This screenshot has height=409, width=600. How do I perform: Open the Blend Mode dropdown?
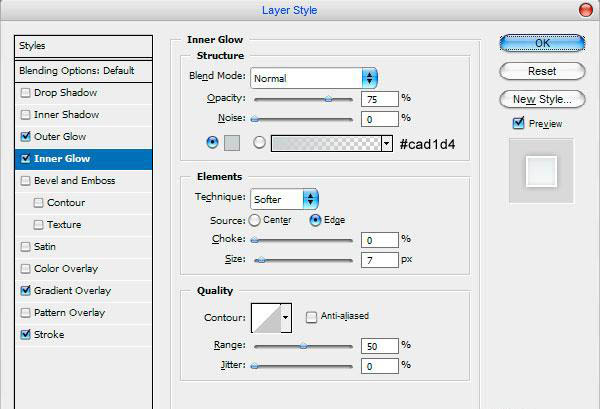pos(314,78)
